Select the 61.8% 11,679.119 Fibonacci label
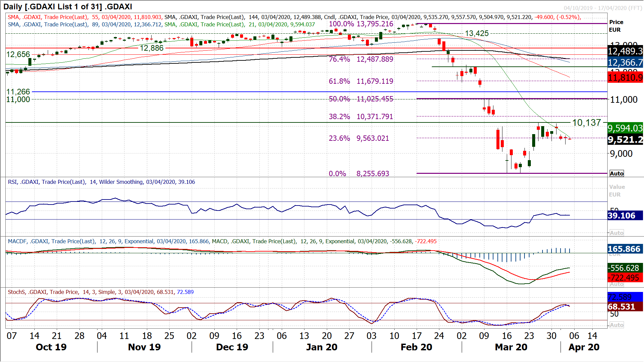This screenshot has width=644, height=362. click(361, 81)
